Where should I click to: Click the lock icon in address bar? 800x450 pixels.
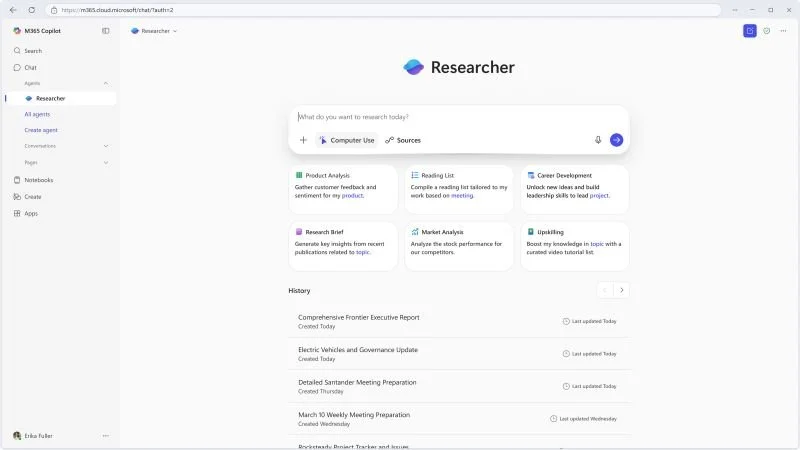[x=54, y=10]
